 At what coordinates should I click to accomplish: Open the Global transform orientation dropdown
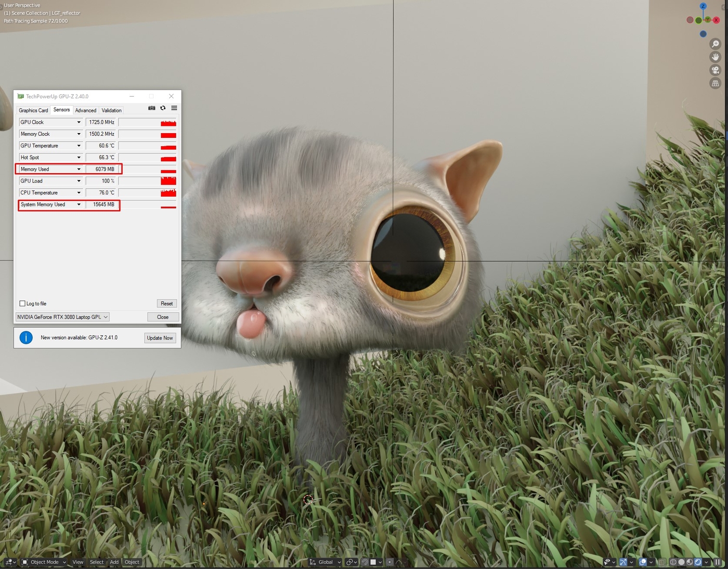325,562
